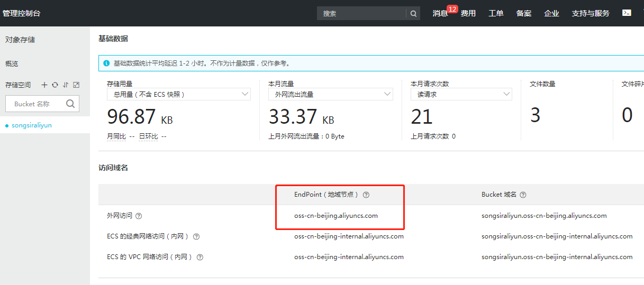Click the request count value 21
The height and width of the screenshot is (285, 644).
422,116
